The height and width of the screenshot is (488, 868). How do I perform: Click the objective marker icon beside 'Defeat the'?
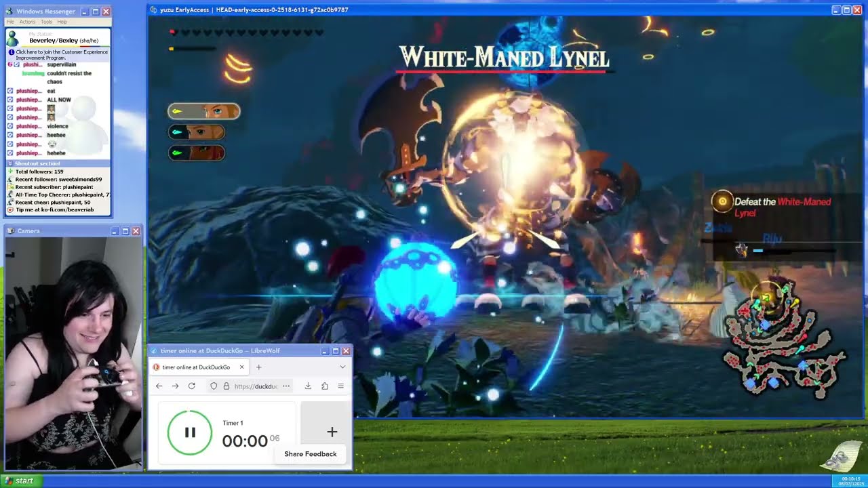point(722,201)
